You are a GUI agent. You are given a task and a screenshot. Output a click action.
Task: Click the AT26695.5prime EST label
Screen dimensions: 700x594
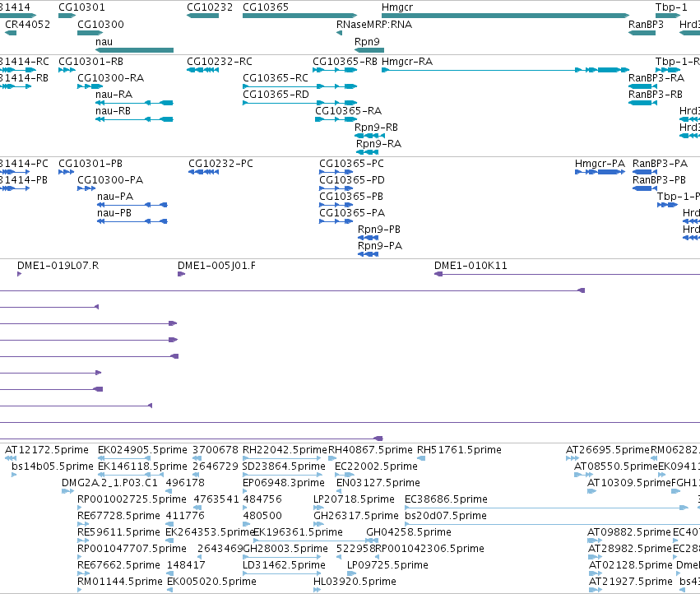point(608,450)
